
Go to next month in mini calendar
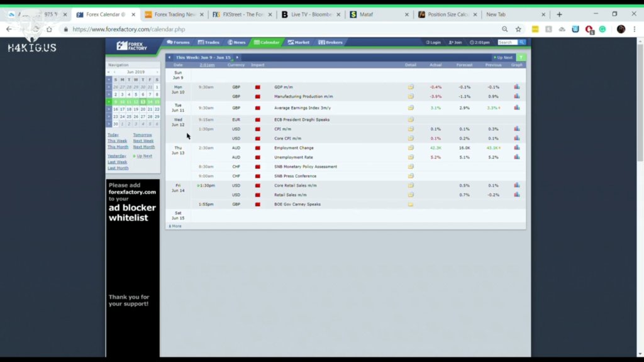point(157,72)
